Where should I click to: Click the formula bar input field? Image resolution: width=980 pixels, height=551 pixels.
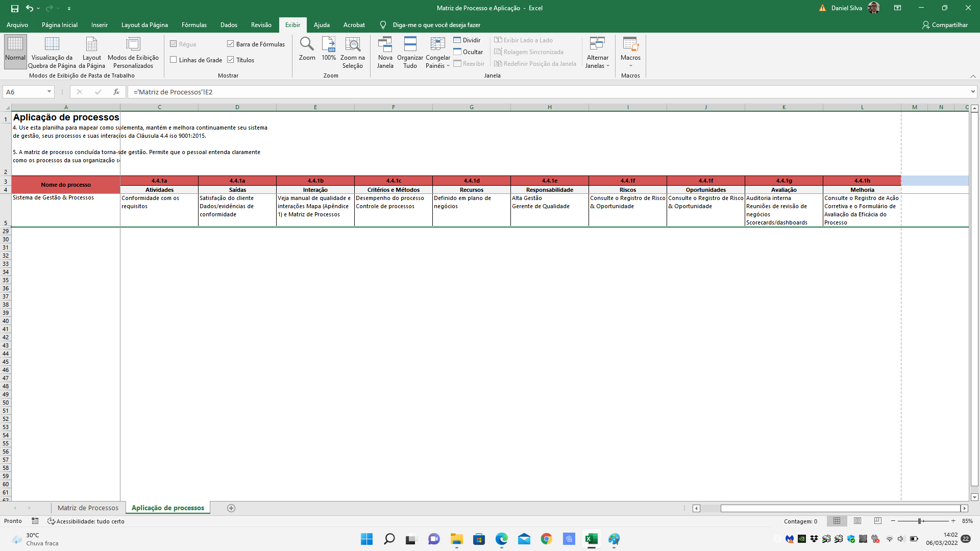tap(510, 92)
